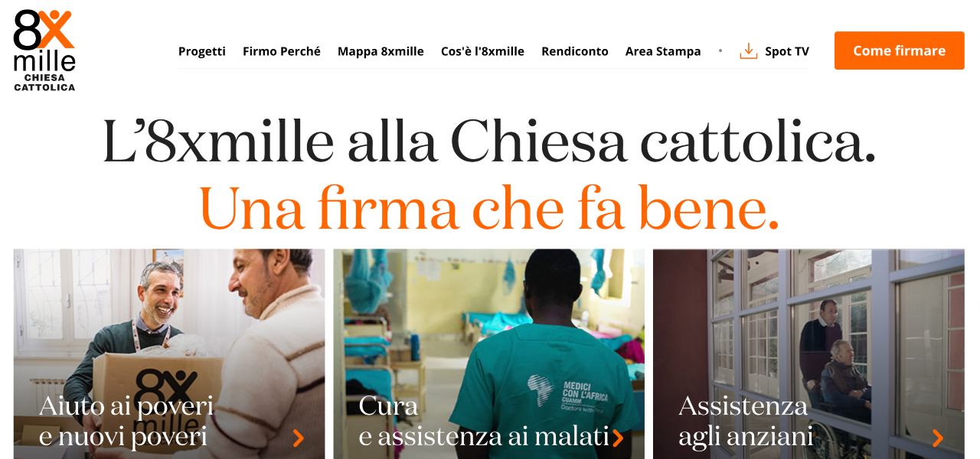
Task: Open the Area Stampa link
Action: tap(663, 51)
